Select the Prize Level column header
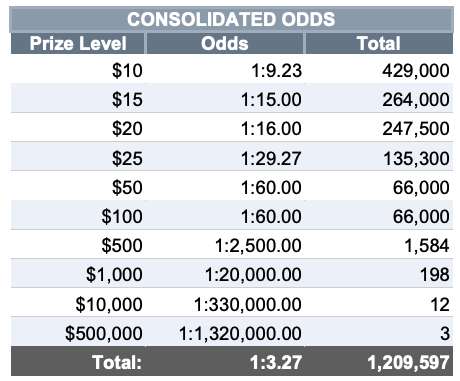The image size is (460, 381). (x=78, y=43)
